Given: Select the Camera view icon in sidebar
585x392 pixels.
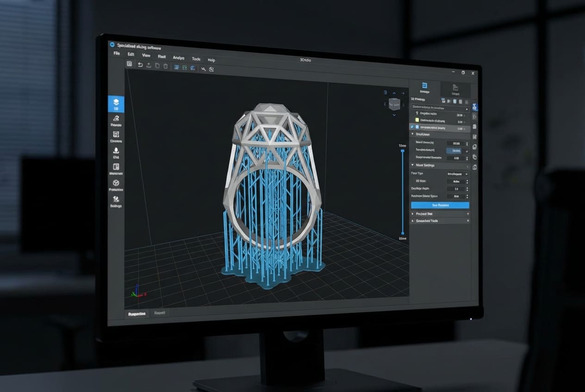Looking at the screenshot, I should [117, 134].
